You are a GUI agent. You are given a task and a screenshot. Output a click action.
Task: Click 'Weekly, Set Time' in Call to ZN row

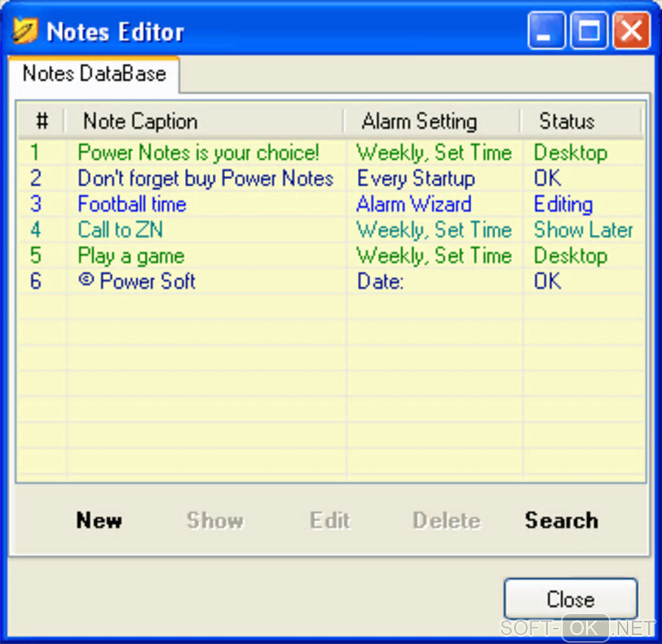[434, 230]
